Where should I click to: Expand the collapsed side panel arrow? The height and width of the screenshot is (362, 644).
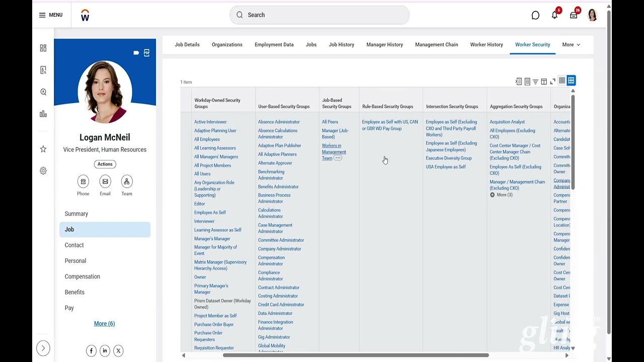pos(43,348)
